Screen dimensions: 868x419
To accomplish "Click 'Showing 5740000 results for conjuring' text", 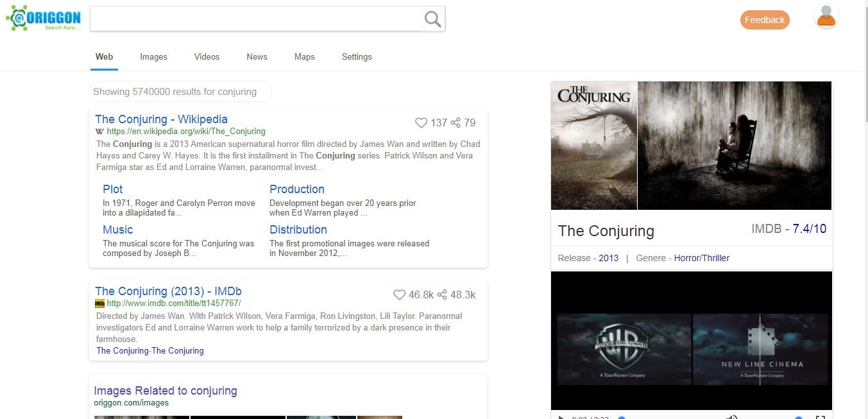I will tap(175, 92).
